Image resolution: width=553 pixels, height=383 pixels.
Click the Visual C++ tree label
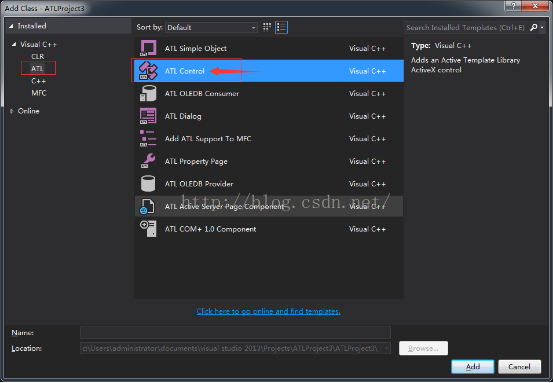point(38,44)
